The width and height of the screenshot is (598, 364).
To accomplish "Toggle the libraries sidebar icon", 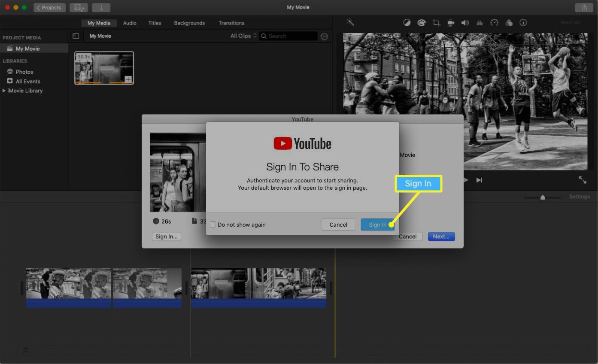I will click(76, 36).
